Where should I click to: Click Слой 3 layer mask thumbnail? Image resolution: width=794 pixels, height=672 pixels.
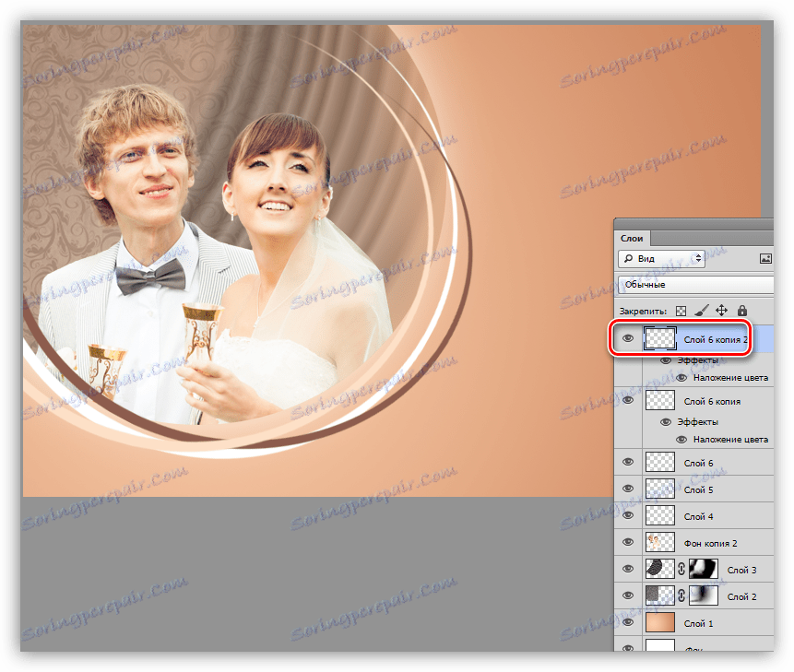click(704, 569)
